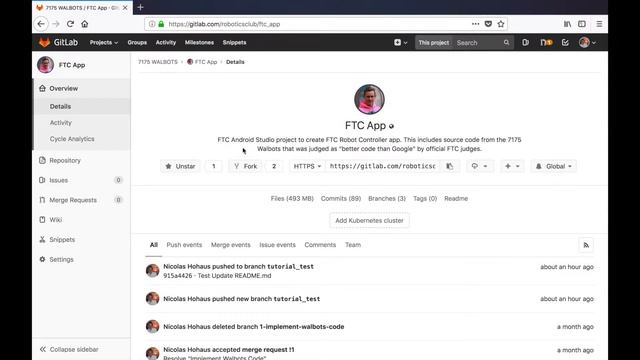Open page actions three-dot menu in address bar
Image resolution: width=640 pixels, height=360 pixels.
pos(476,24)
